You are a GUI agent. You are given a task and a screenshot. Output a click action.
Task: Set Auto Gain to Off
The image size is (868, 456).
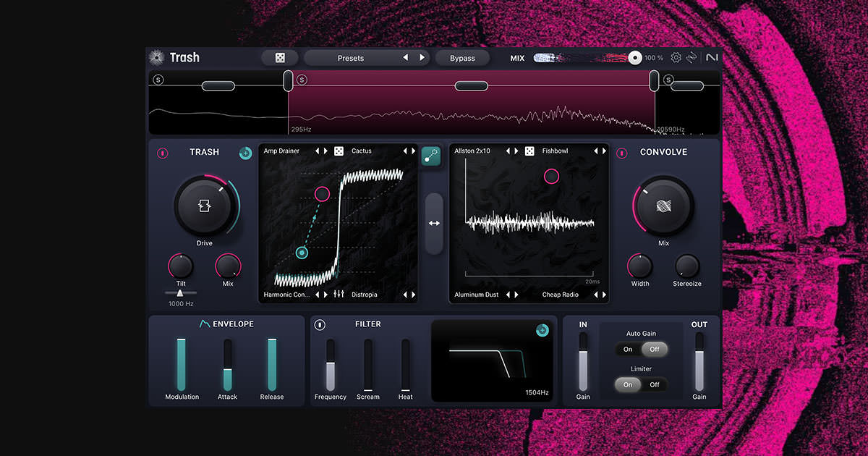(655, 350)
